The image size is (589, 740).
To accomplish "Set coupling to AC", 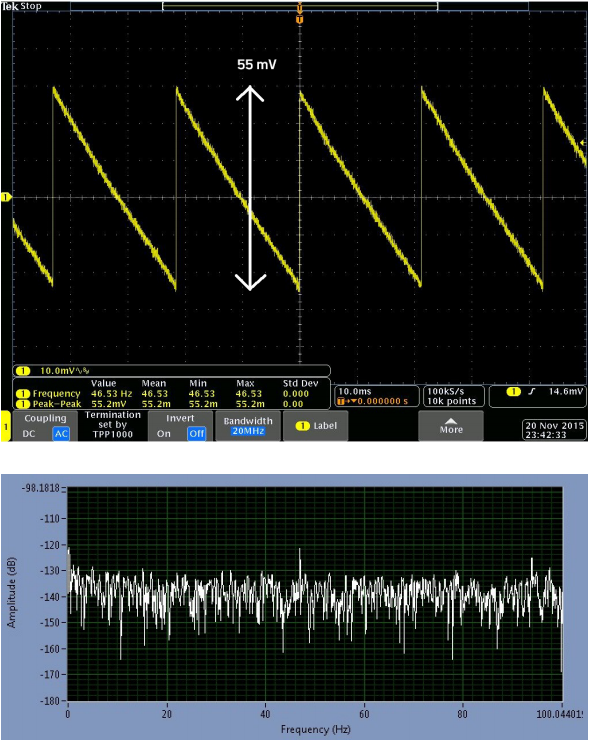I will coord(61,434).
